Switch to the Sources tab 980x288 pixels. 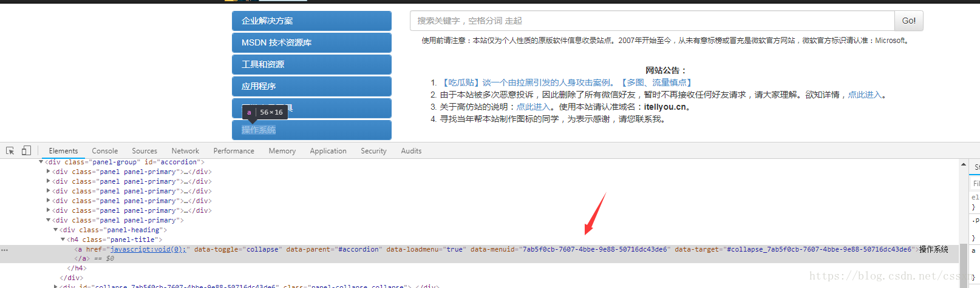(145, 151)
